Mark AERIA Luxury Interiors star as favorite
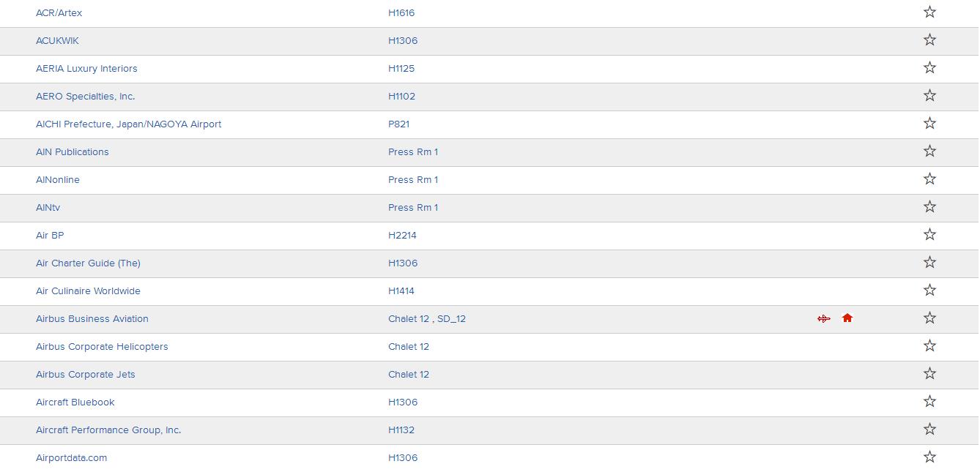 (x=929, y=67)
